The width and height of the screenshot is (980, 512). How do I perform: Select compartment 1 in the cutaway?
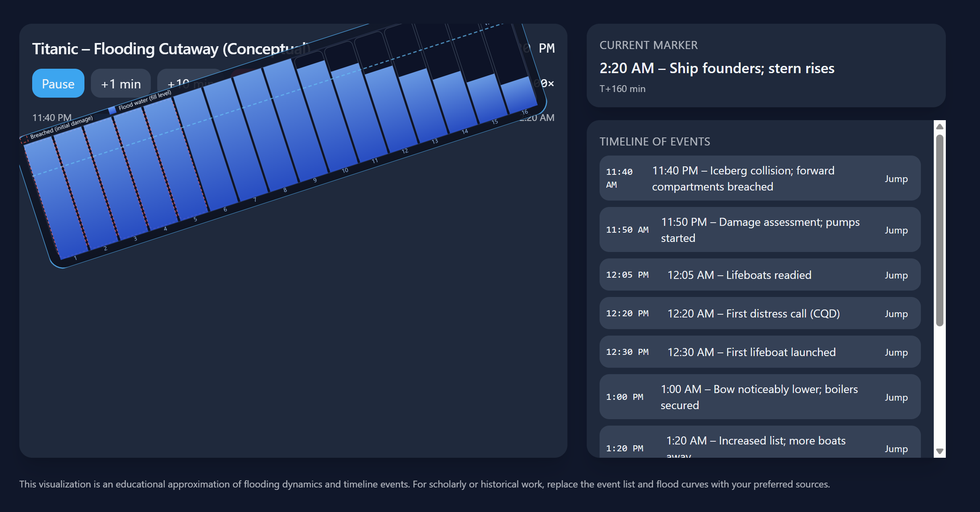pyautogui.click(x=56, y=201)
